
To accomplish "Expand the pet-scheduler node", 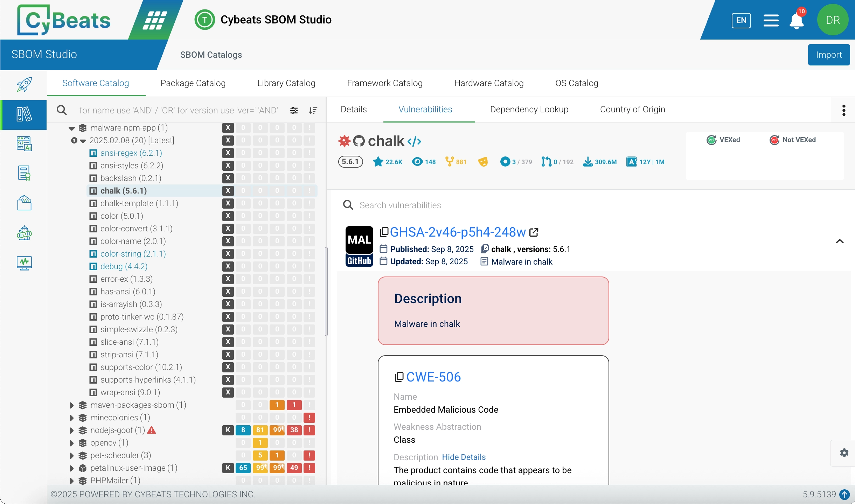I will [71, 456].
